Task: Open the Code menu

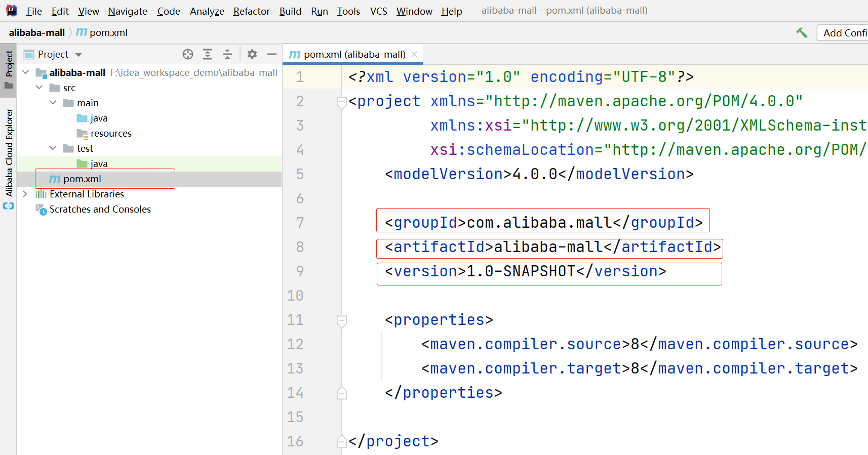Action: pyautogui.click(x=169, y=11)
